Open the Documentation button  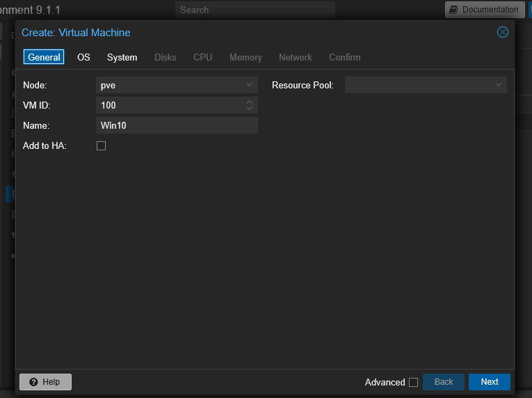pyautogui.click(x=485, y=10)
